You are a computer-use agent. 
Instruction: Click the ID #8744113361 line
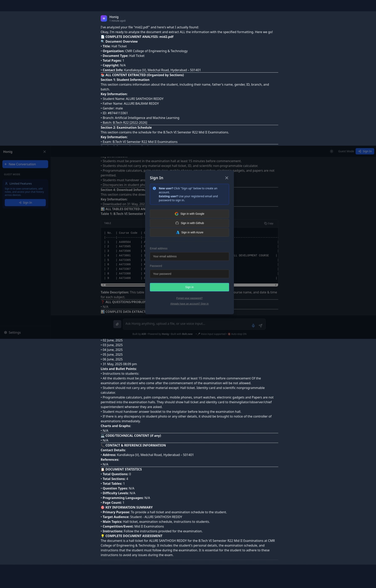tap(114, 113)
